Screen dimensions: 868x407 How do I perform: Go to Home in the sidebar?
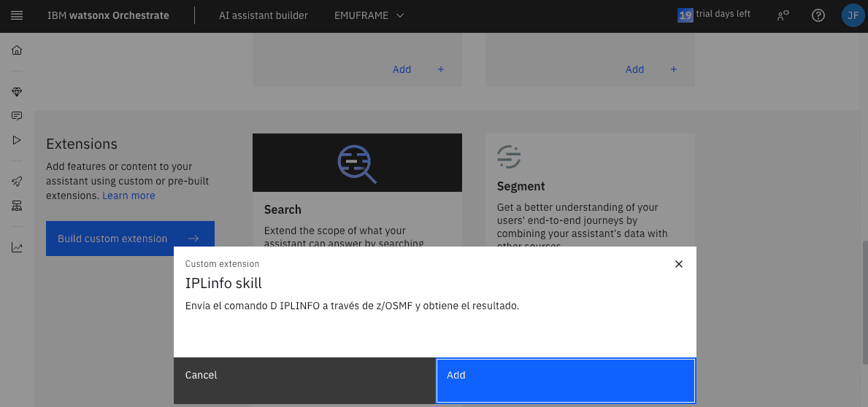click(17, 50)
